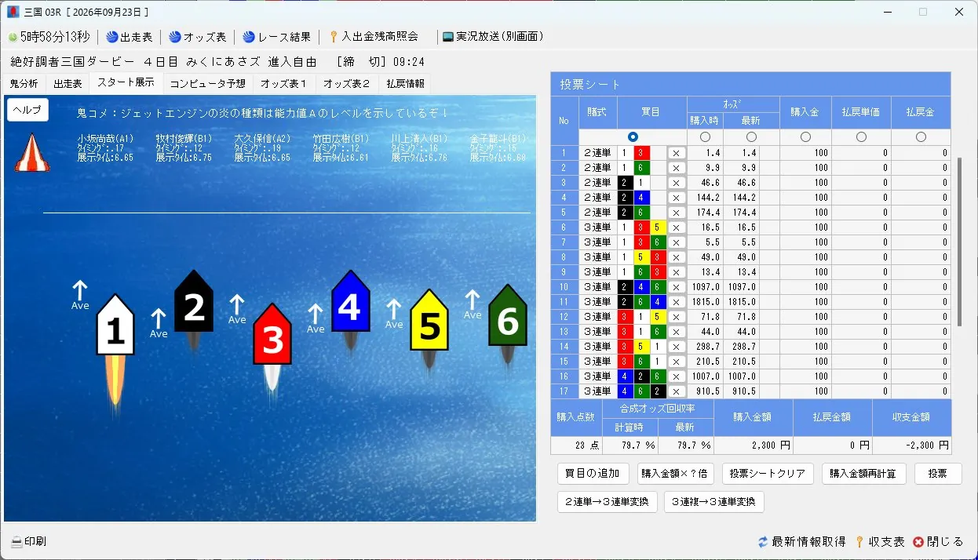Image resolution: width=978 pixels, height=560 pixels.
Task: Delete bet row 10 via X icon
Action: click(677, 287)
